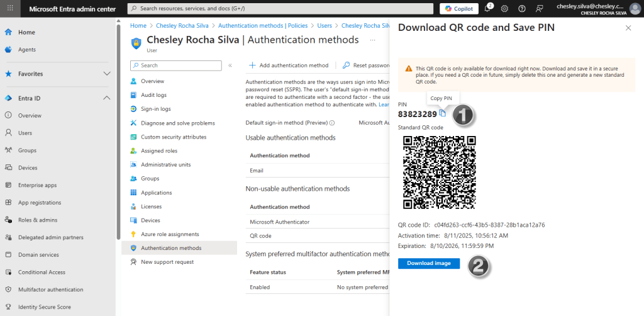The width and height of the screenshot is (644, 316).
Task: Click the user account avatar
Action: tap(634, 9)
